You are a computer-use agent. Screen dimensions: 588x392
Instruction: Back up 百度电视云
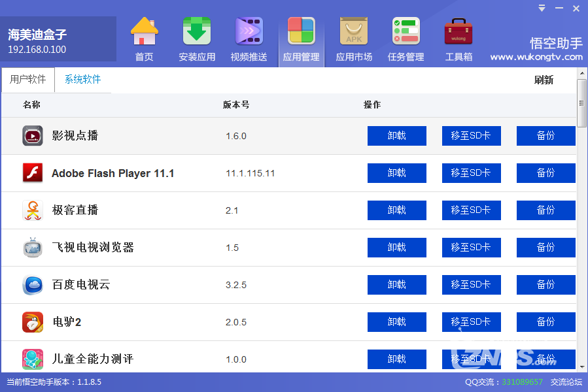[546, 285]
